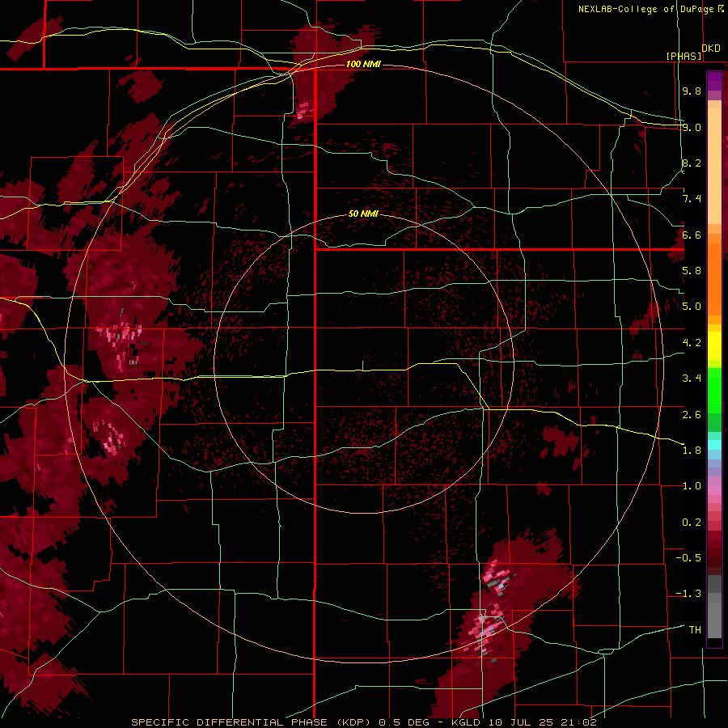728x728 pixels.
Task: Pick the purple segment atop color bar
Action: pos(714,81)
